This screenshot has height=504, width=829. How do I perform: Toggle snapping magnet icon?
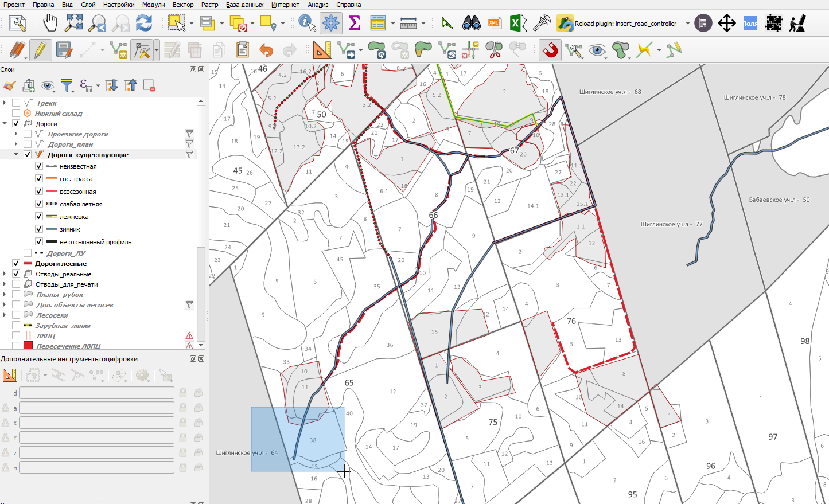[550, 50]
